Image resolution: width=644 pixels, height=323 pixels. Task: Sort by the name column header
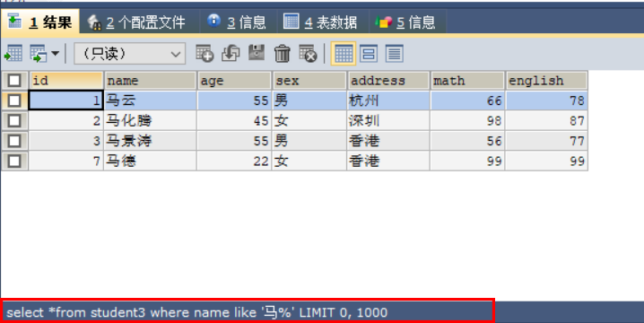pos(151,81)
